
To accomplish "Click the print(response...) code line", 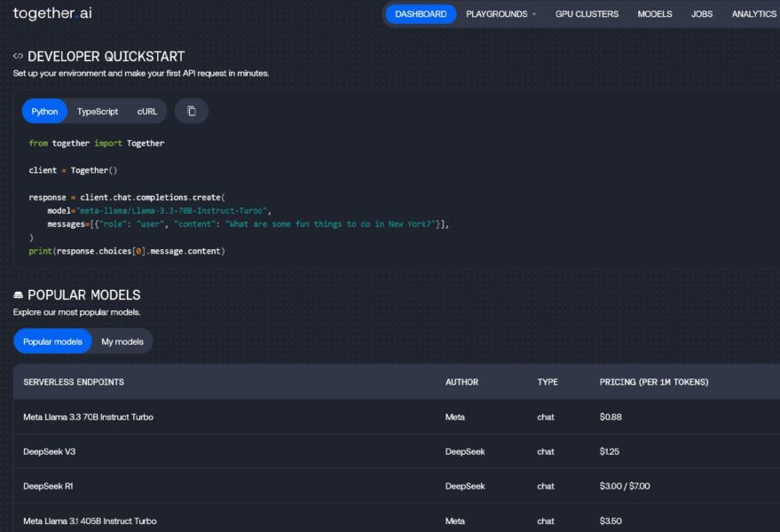I will [127, 251].
